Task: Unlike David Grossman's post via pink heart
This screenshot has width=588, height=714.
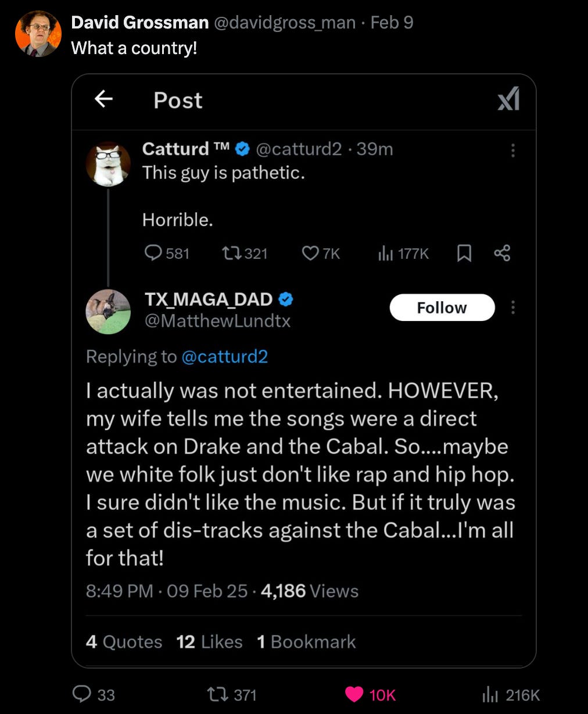Action: coord(354,694)
